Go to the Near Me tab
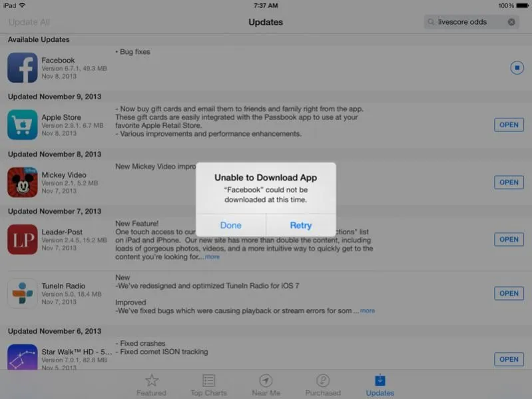 coord(266,385)
